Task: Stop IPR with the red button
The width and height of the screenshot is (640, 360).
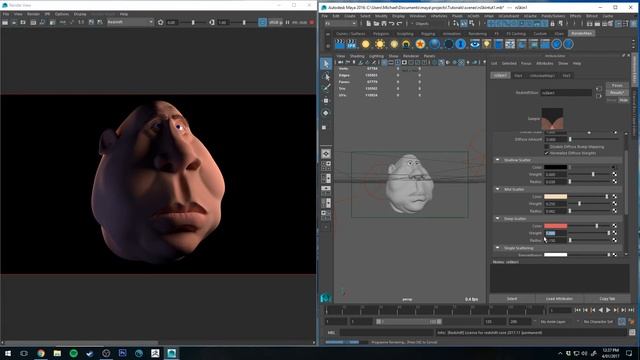Action: pos(312,22)
